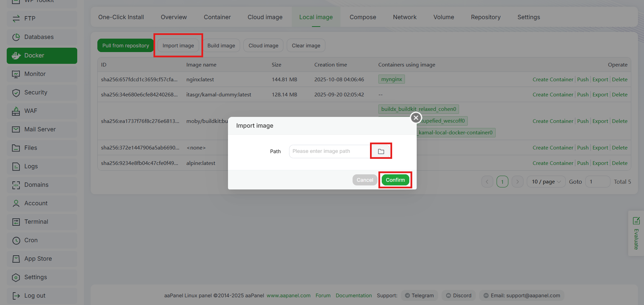
Task: Delete the moby/buildkit image row
Action: (x=619, y=121)
